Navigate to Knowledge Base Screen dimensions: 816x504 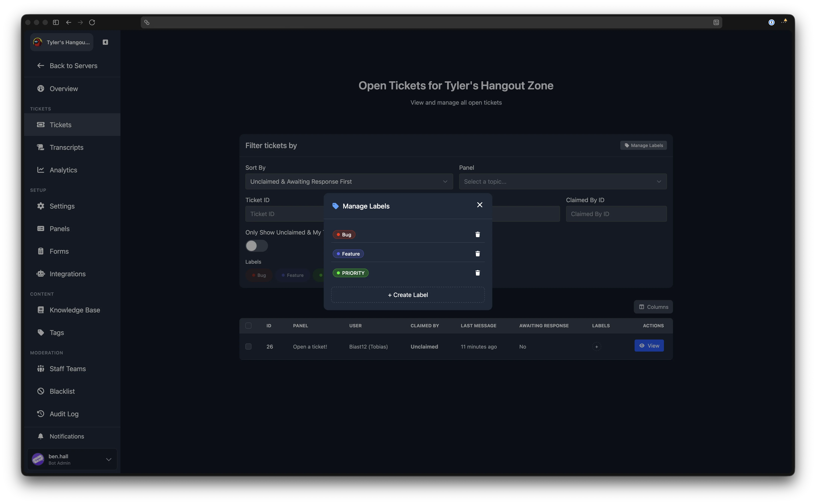click(72, 310)
